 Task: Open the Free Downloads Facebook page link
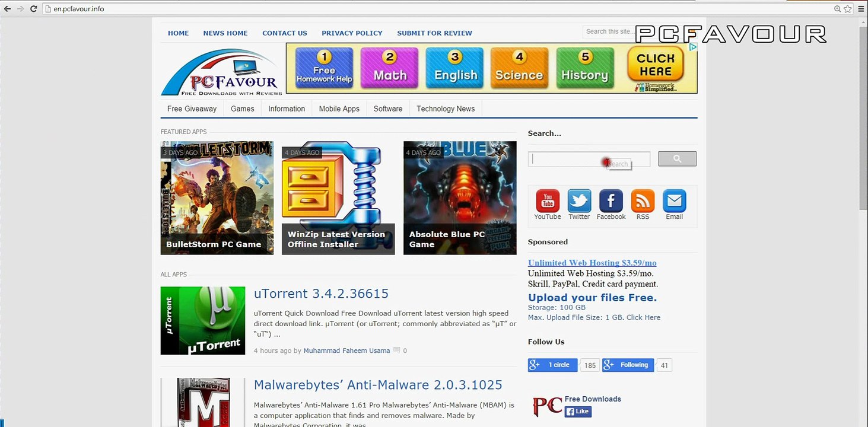[593, 399]
